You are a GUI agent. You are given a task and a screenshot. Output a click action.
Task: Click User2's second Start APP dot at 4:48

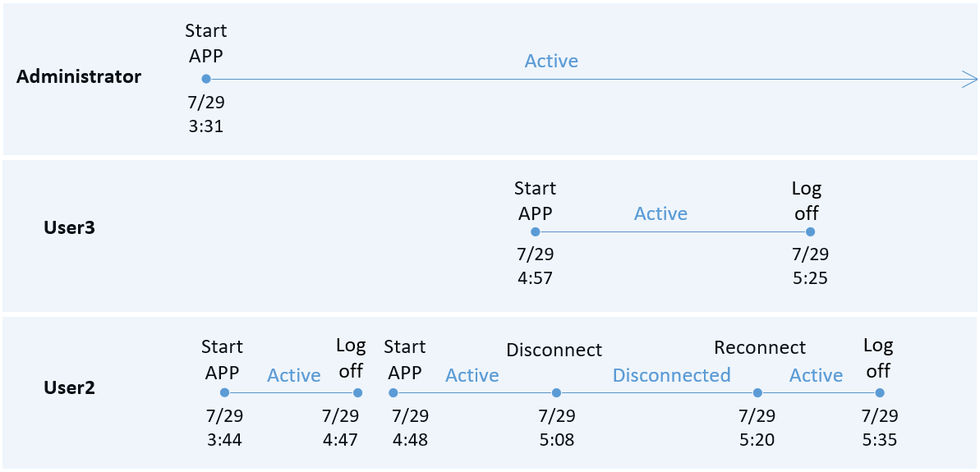pos(389,392)
